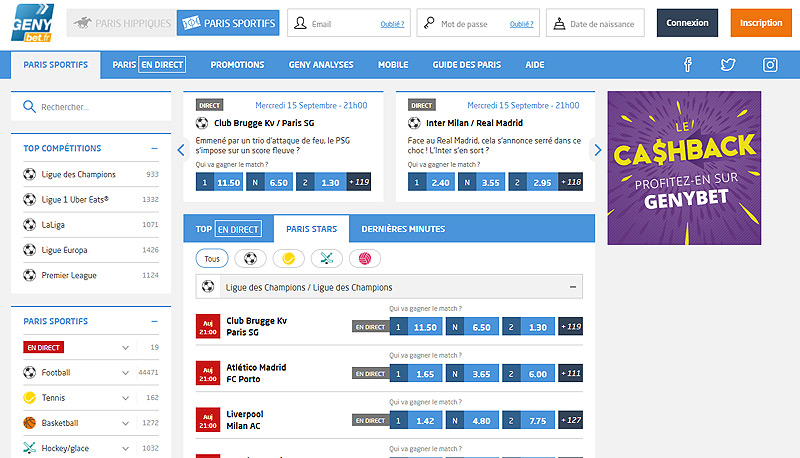The width and height of the screenshot is (800, 458).
Task: Click the Inscription button
Action: tap(761, 23)
